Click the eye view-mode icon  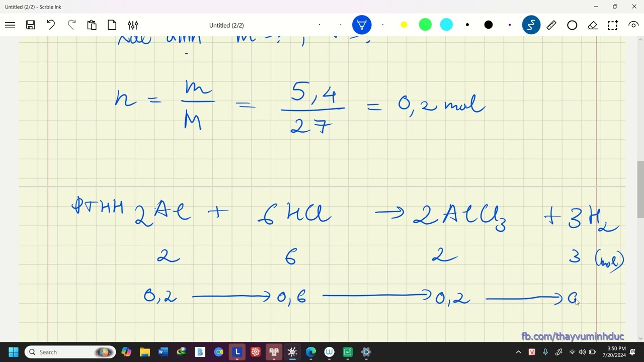point(633,25)
